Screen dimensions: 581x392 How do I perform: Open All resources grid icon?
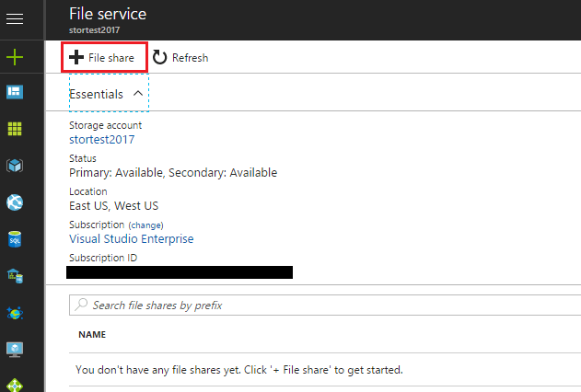[15, 129]
